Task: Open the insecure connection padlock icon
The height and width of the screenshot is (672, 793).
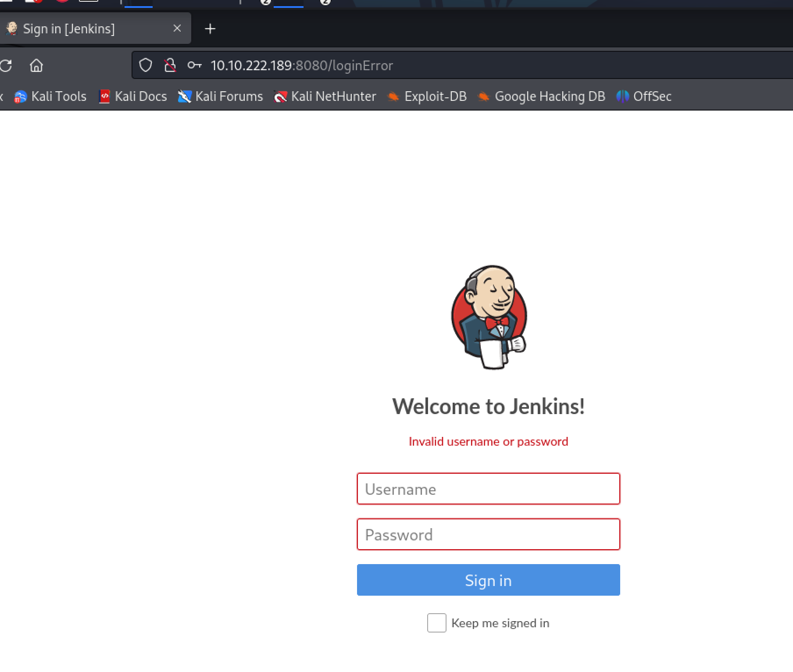Action: [170, 65]
